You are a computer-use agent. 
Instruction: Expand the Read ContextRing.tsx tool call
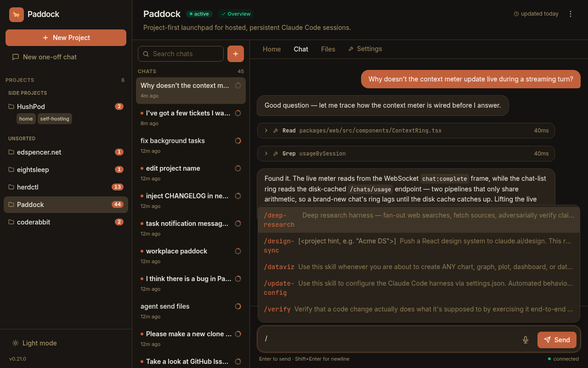(406, 131)
